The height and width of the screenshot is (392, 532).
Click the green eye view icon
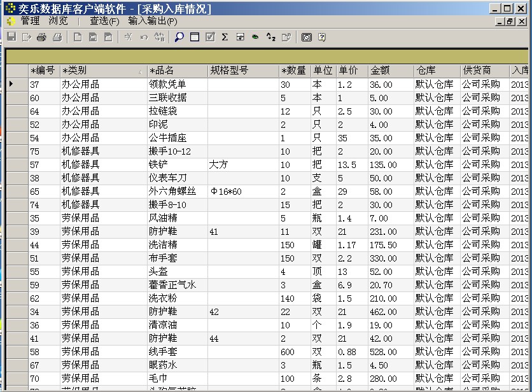pos(256,38)
